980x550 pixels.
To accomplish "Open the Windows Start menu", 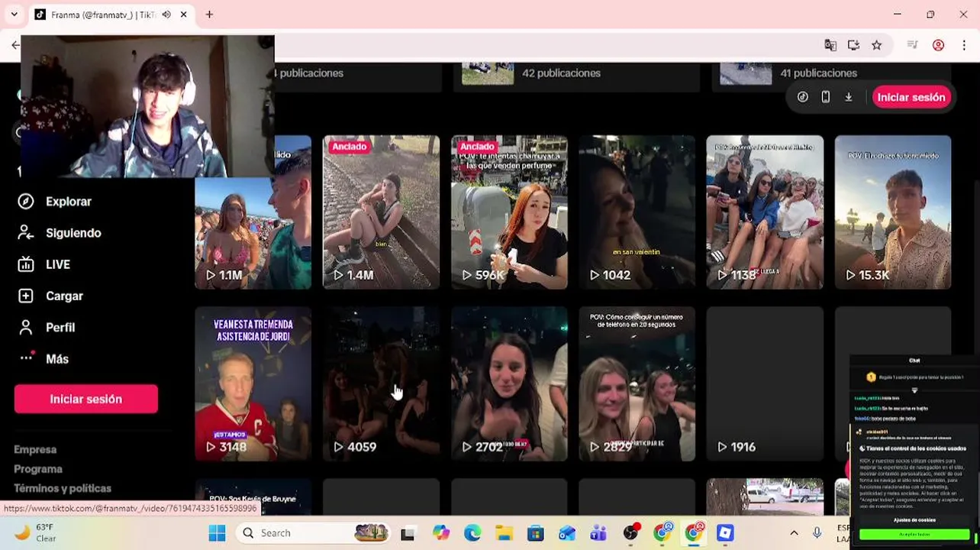I will 217,532.
